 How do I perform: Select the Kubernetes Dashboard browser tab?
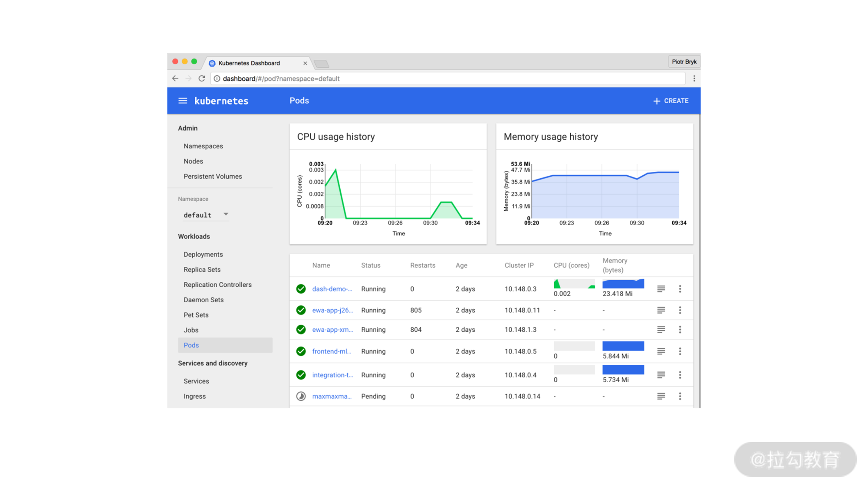click(258, 63)
